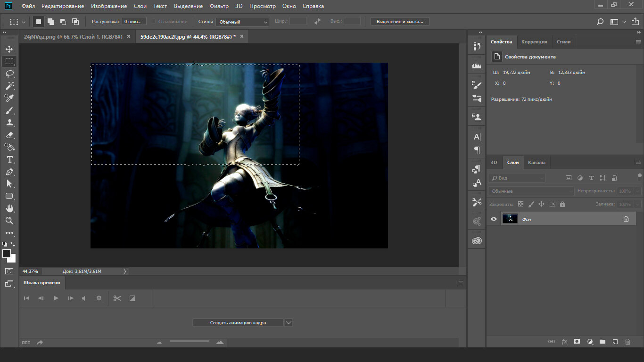Select the Rectangular Marquee tool

9,61
